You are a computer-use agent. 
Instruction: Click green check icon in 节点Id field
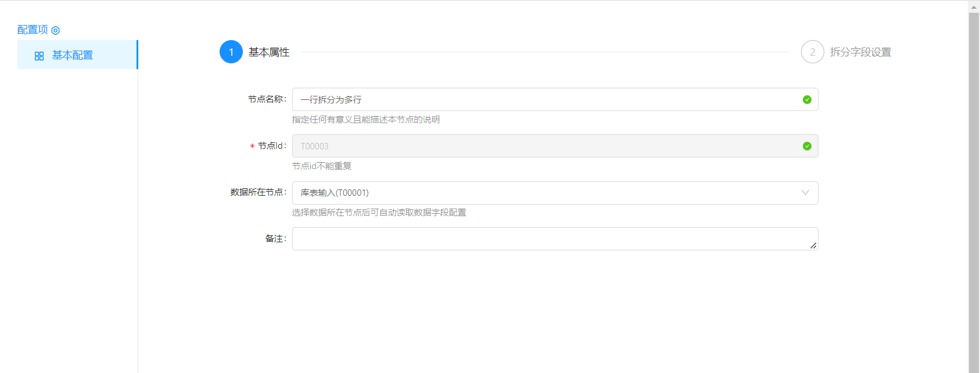click(807, 146)
